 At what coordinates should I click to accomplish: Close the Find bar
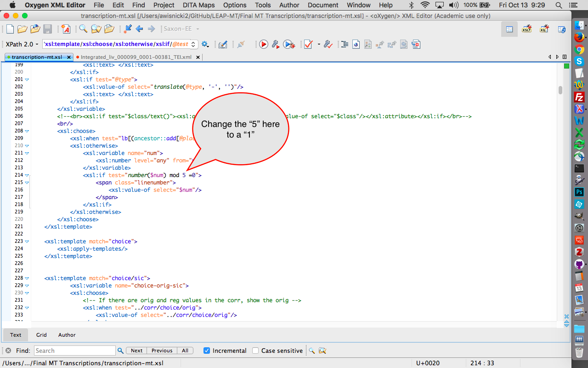[x=8, y=351]
